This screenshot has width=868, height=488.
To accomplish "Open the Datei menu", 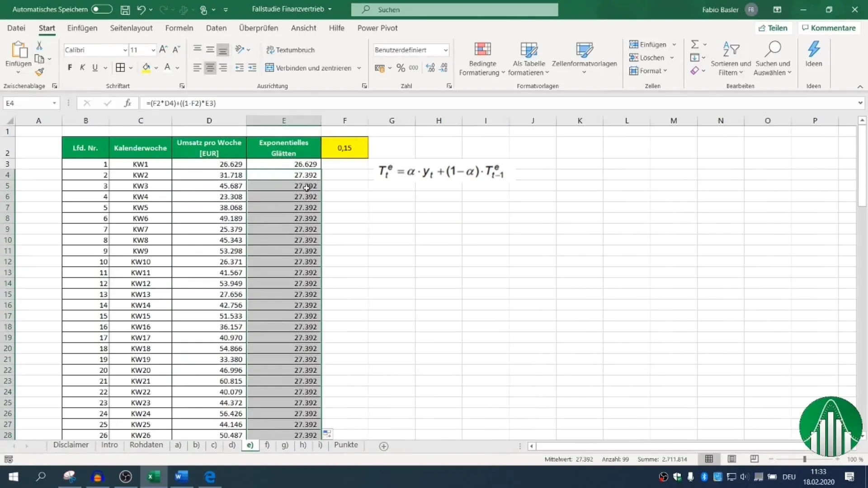I will pos(16,28).
